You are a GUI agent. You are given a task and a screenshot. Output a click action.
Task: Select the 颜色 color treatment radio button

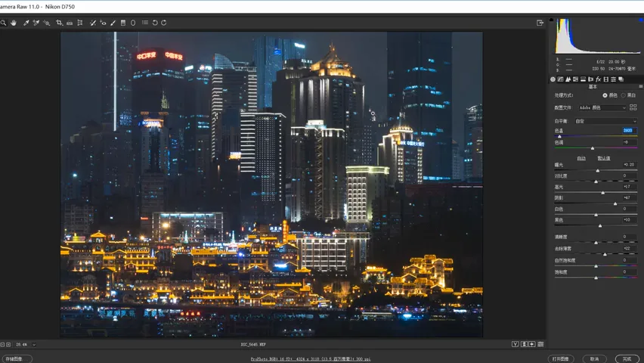[x=605, y=95]
